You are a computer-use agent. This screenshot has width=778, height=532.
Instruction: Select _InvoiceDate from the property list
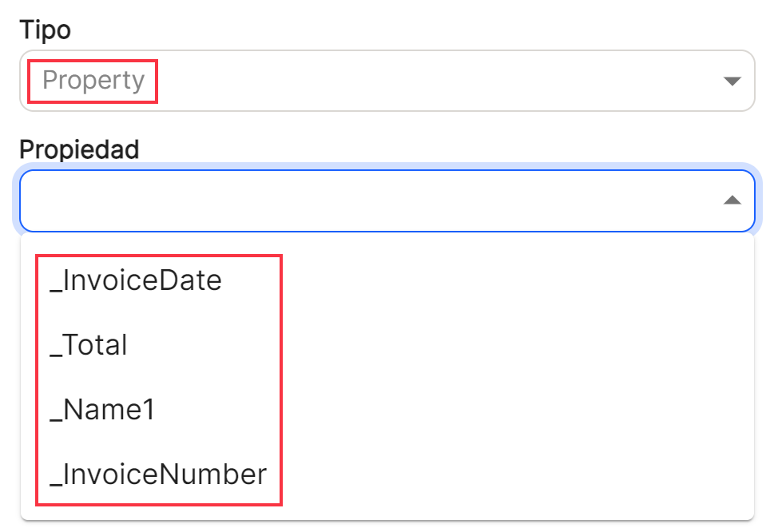pos(387,280)
